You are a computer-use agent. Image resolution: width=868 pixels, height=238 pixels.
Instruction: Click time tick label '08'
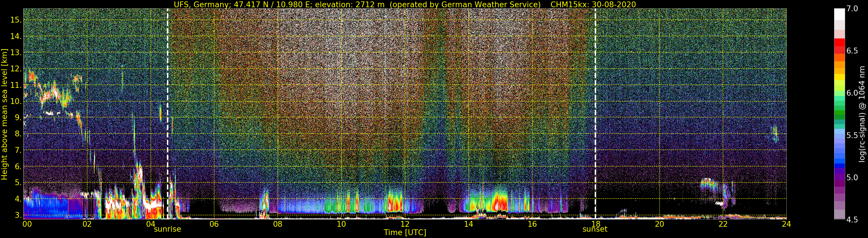pyautogui.click(x=278, y=224)
